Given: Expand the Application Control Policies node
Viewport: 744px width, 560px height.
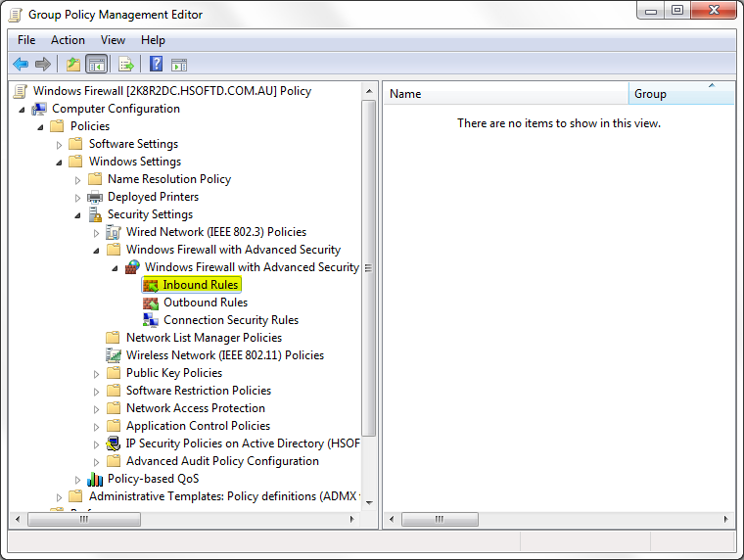Looking at the screenshot, I should coord(96,427).
